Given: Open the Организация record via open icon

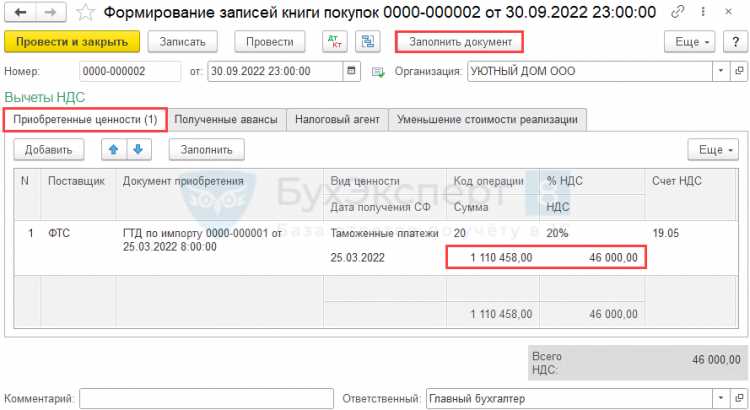Looking at the screenshot, I should [x=739, y=71].
